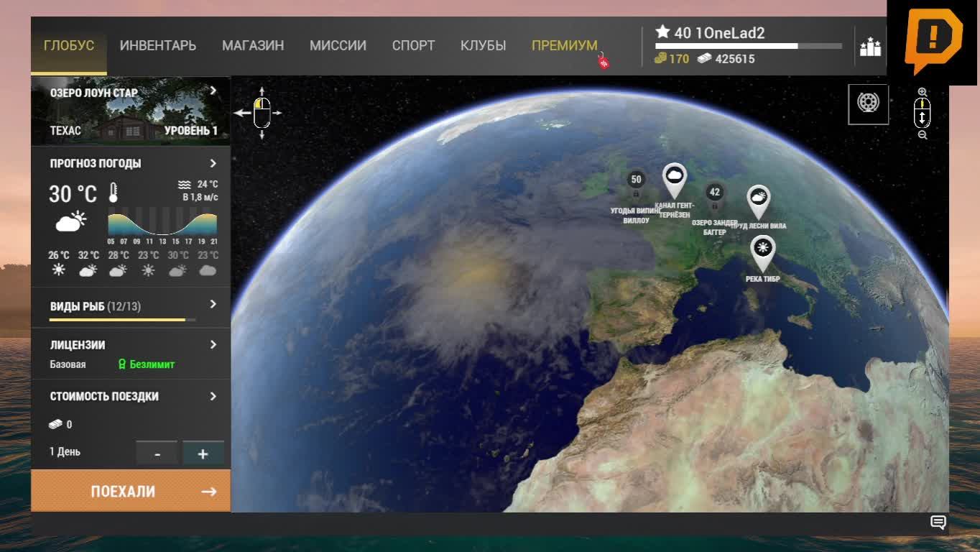Click forecast icon under 28 °C

tap(118, 270)
